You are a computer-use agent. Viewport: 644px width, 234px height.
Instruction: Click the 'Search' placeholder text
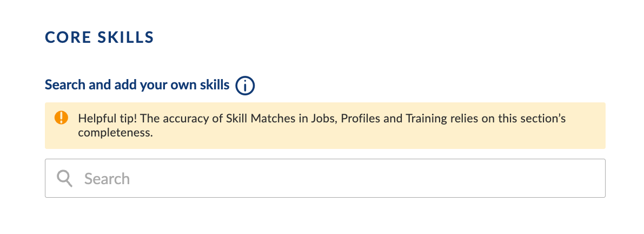coord(107,179)
